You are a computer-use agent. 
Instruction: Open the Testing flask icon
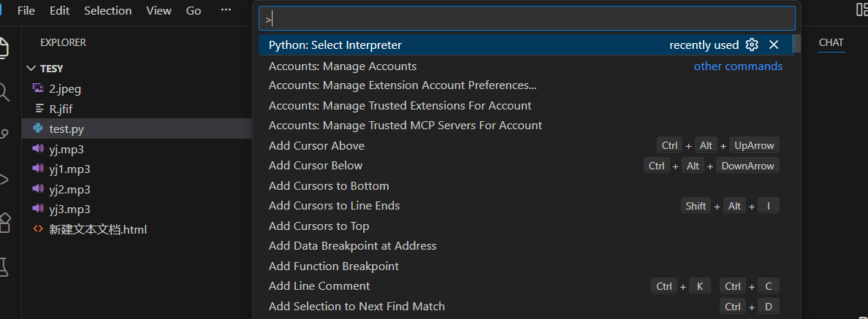(4, 266)
